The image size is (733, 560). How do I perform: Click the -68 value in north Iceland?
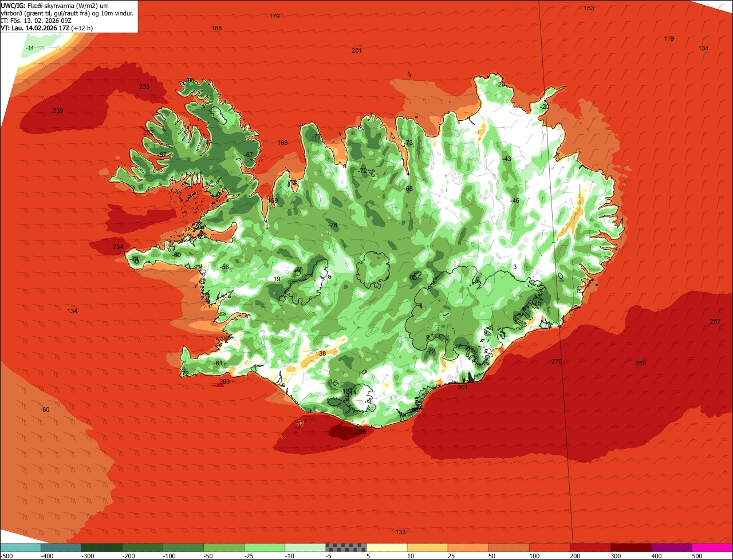click(408, 188)
